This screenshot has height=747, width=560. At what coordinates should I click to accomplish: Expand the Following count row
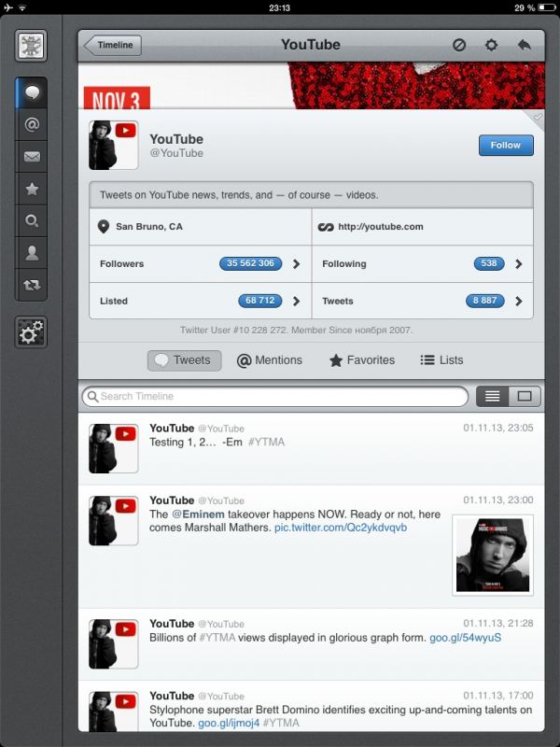pos(422,264)
